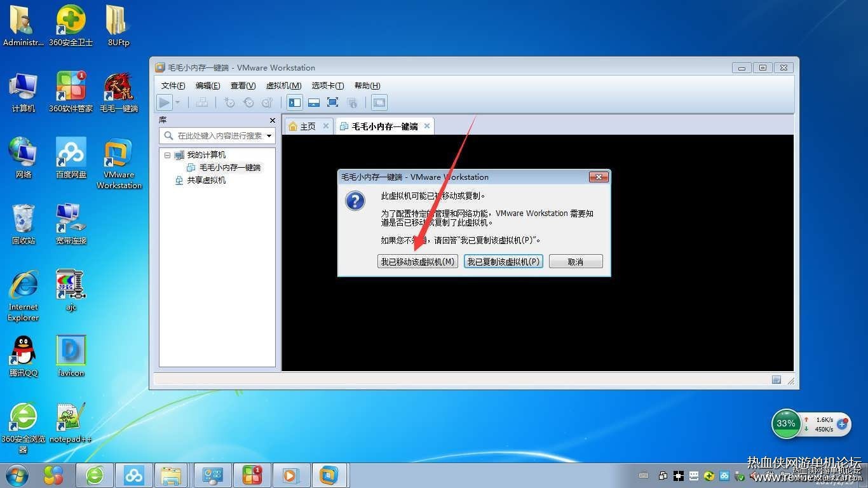
Task: Open the 8UFtp folder on desktop
Action: (118, 26)
